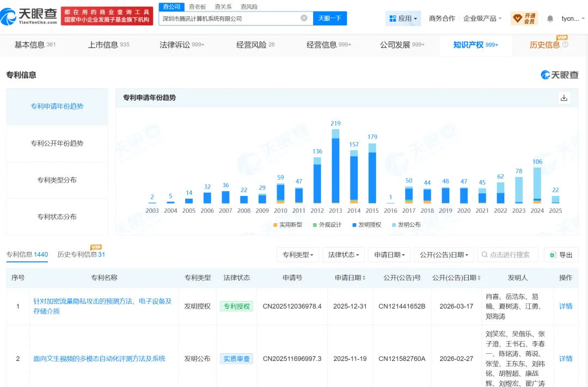
Task: Click the 导出 export button
Action: click(x=561, y=255)
